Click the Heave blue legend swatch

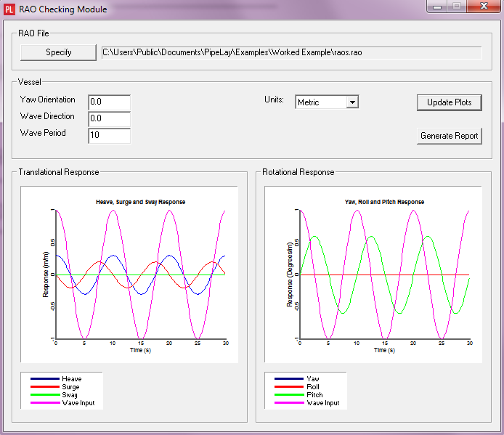coord(44,379)
